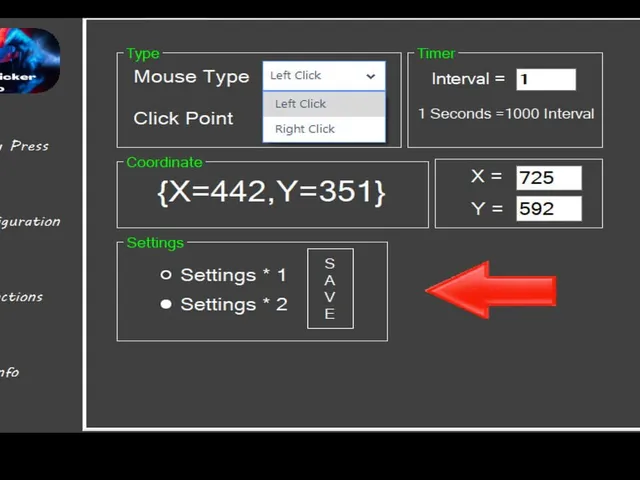This screenshot has width=640, height=480.
Task: Click the green Settings group title
Action: [x=155, y=243]
